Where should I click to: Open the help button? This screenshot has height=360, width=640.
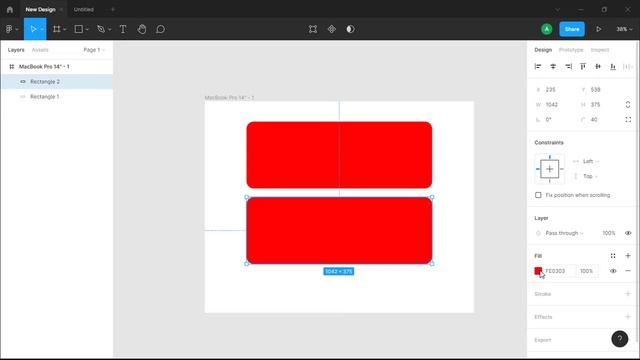click(620, 339)
